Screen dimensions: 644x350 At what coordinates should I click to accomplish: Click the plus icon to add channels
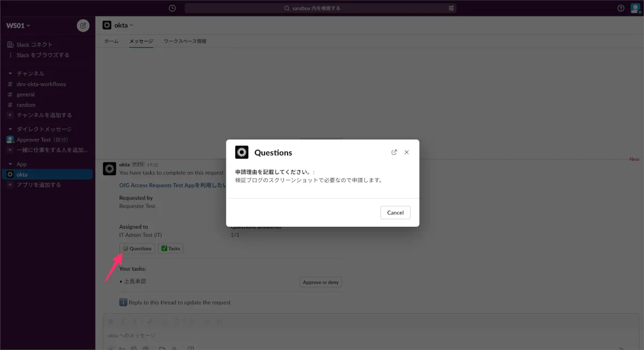tap(10, 115)
